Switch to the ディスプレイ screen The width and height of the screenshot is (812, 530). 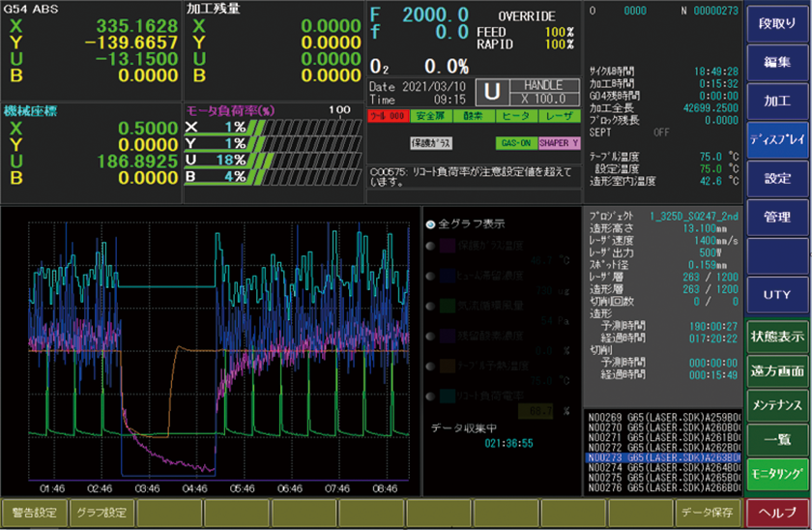pyautogui.click(x=777, y=139)
